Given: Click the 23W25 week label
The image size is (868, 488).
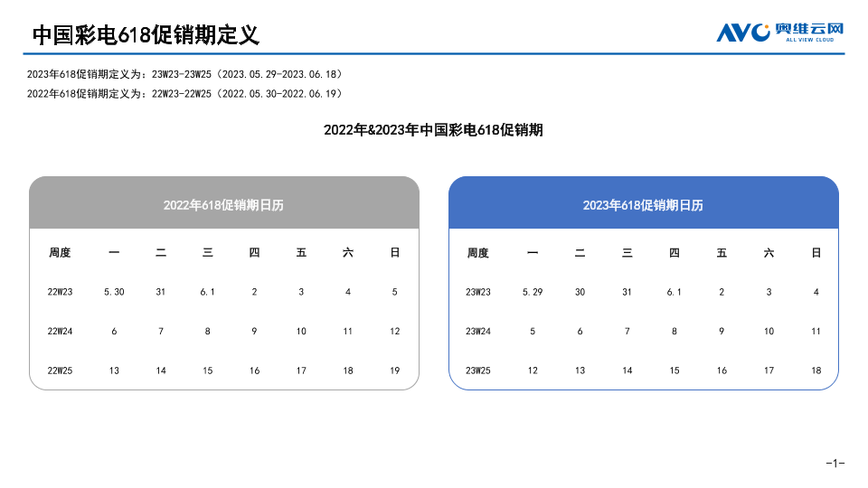Looking at the screenshot, I should pos(478,371).
